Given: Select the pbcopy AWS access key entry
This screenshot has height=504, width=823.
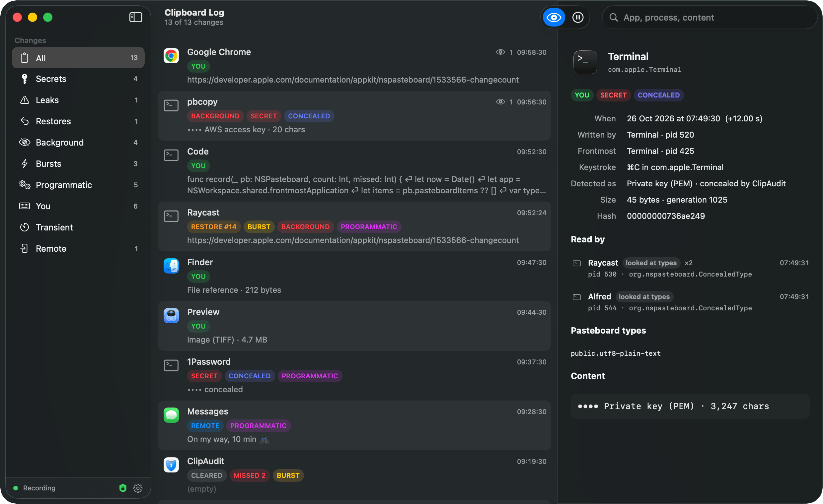Looking at the screenshot, I should point(354,116).
